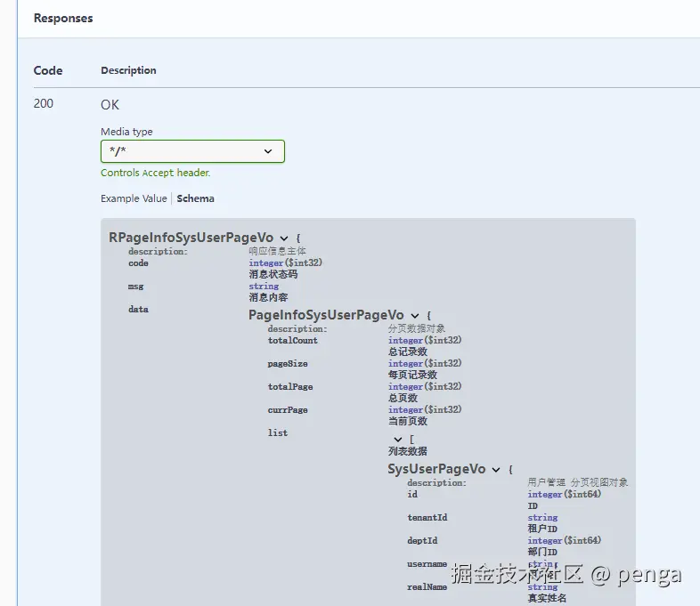Collapse the list array chevron

[x=398, y=440]
